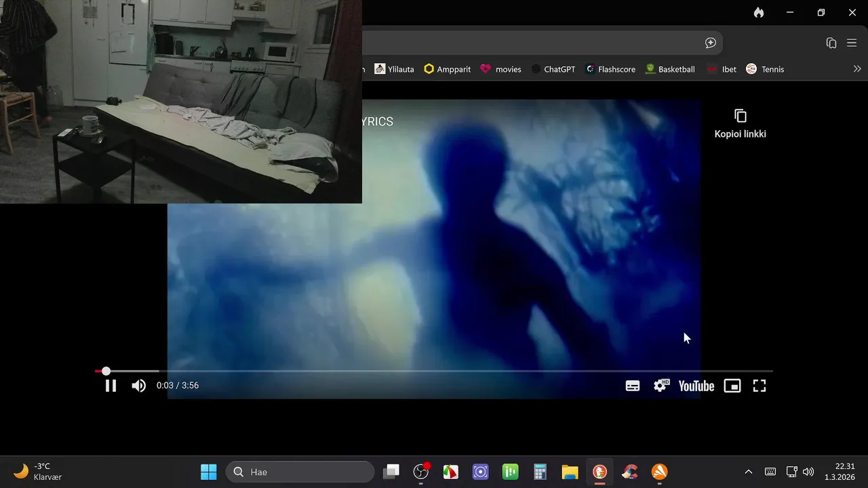Seek using the video progress bar
868x488 pixels.
click(x=434, y=371)
